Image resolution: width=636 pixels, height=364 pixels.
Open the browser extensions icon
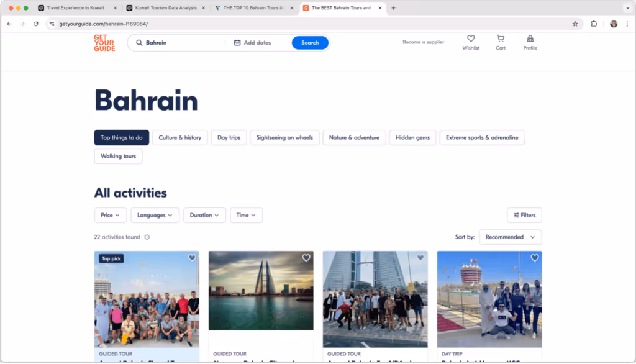click(x=594, y=24)
